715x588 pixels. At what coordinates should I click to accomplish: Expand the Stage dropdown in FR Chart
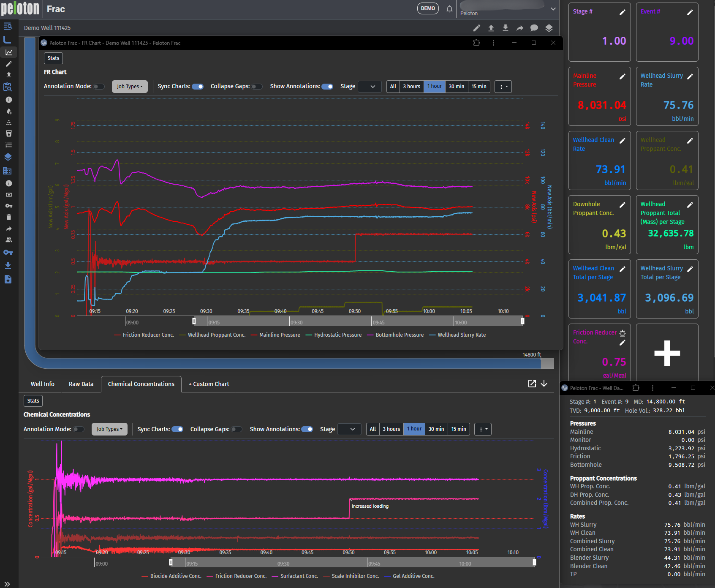(370, 87)
